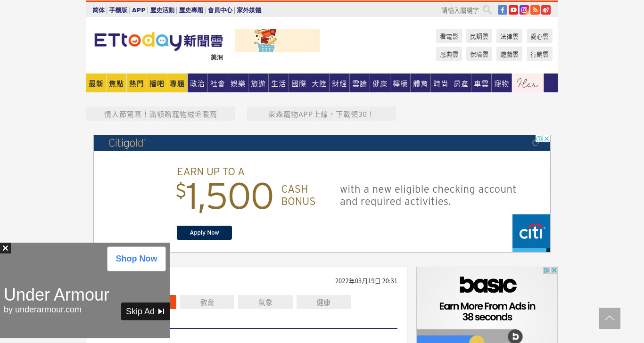Viewport: 644px width, 343px height.
Task: Open the Weibo icon
Action: (x=546, y=10)
